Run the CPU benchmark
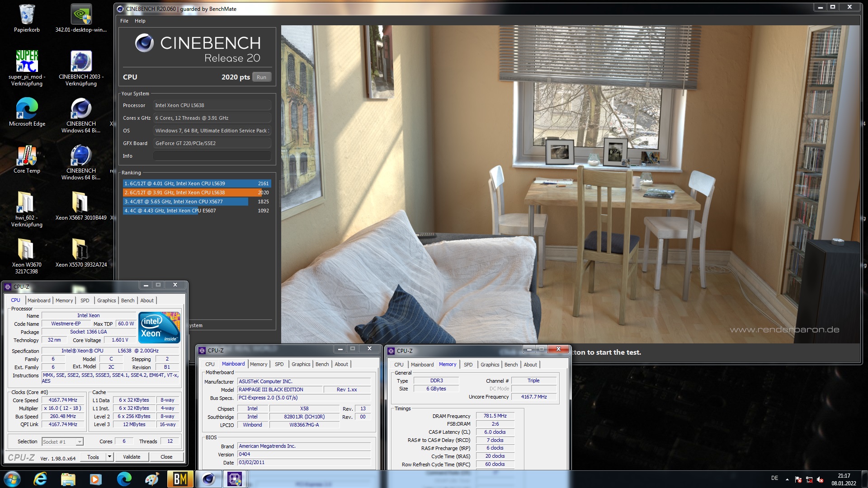This screenshot has height=488, width=868. coord(262,77)
